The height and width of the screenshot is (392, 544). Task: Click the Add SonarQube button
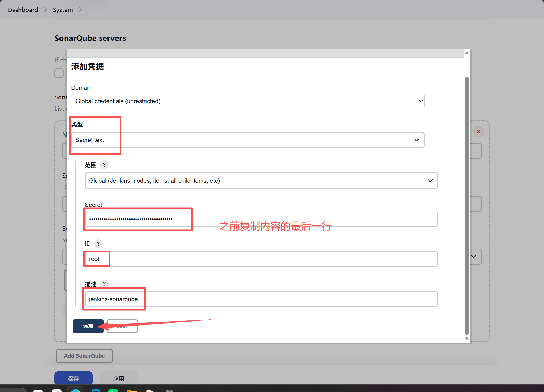84,356
